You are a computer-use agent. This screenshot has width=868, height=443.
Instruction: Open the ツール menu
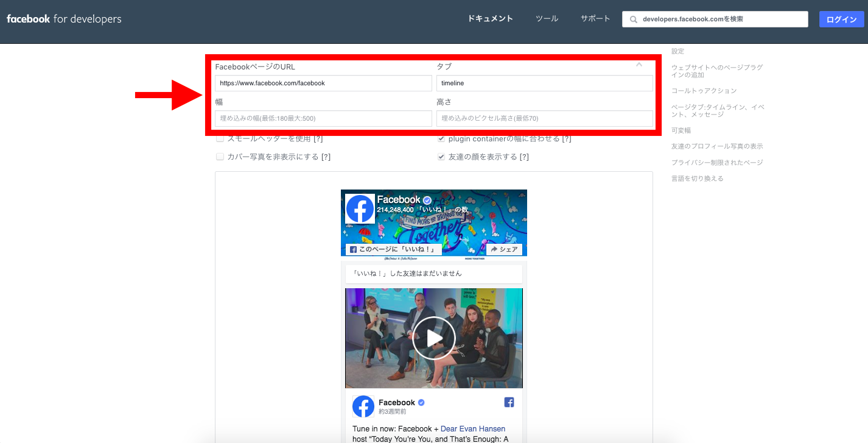[547, 19]
